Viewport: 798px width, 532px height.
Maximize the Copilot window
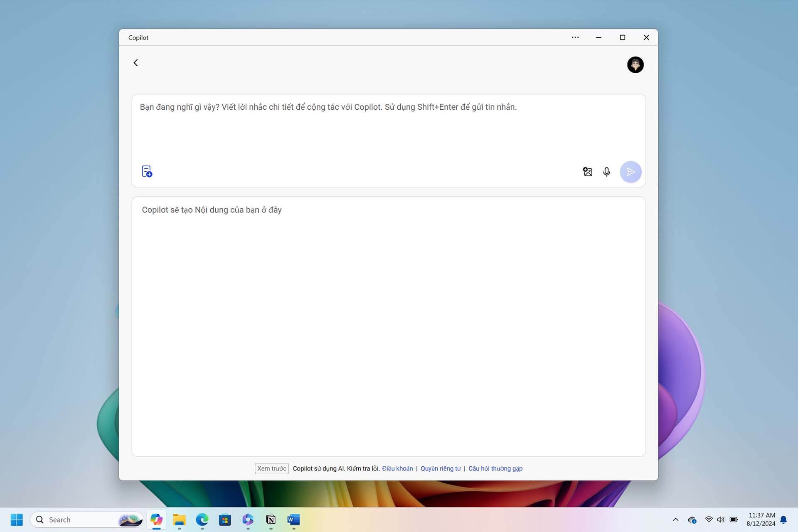[x=622, y=37]
